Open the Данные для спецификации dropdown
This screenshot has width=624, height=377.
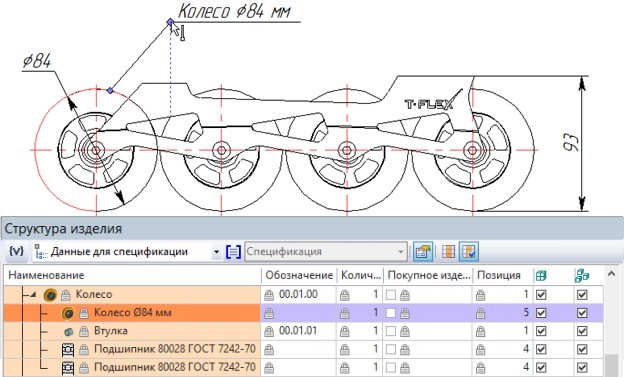216,252
